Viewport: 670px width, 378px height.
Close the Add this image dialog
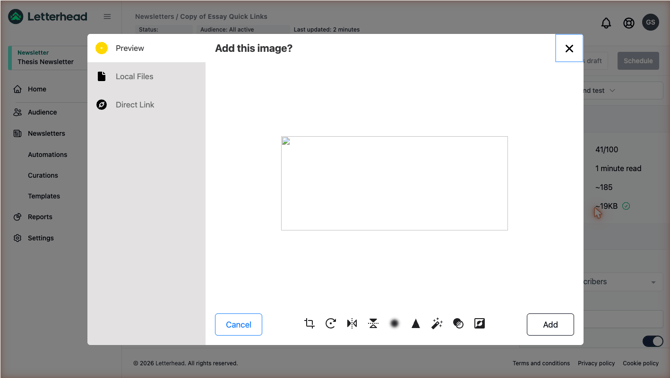tap(569, 48)
